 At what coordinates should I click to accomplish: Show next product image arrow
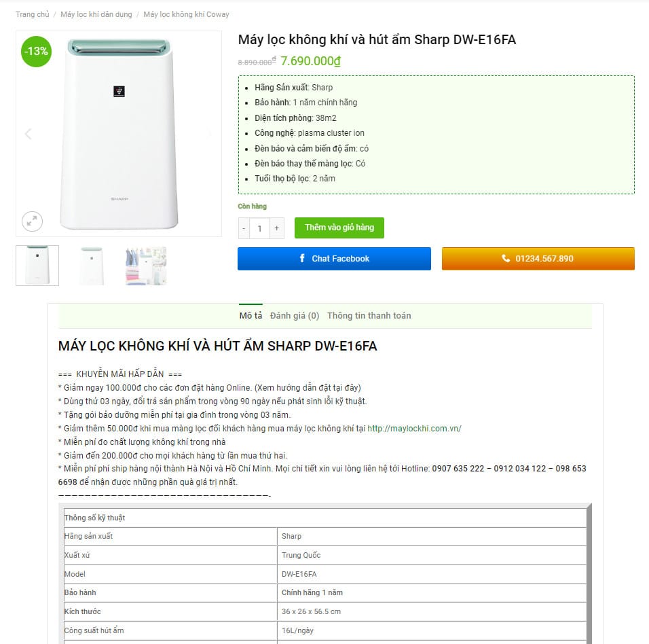pos(208,134)
